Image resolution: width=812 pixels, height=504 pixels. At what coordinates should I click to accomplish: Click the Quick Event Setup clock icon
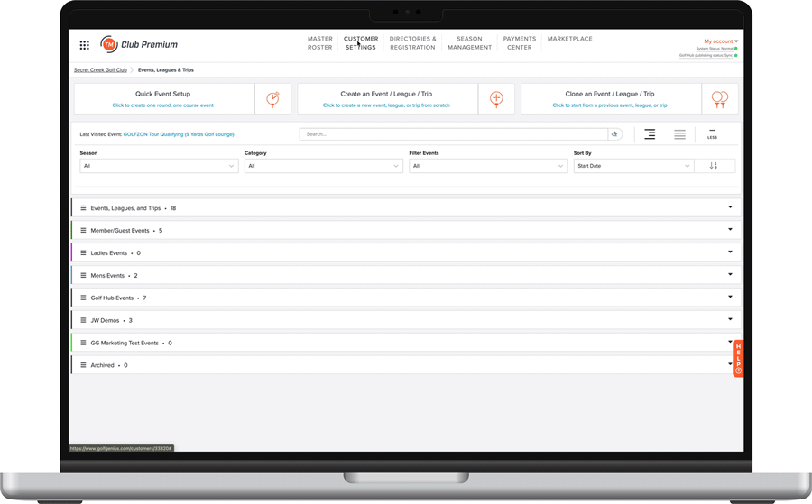coord(272,99)
